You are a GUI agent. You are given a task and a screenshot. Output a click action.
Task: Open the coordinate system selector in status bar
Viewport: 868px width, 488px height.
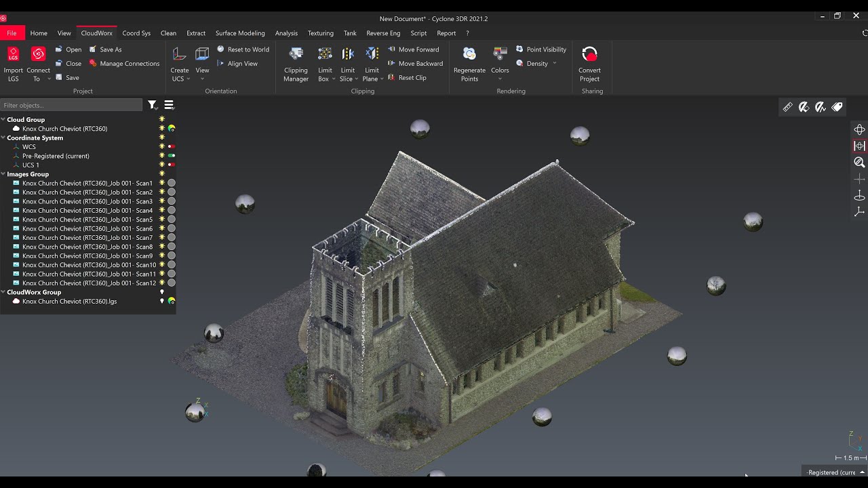836,472
